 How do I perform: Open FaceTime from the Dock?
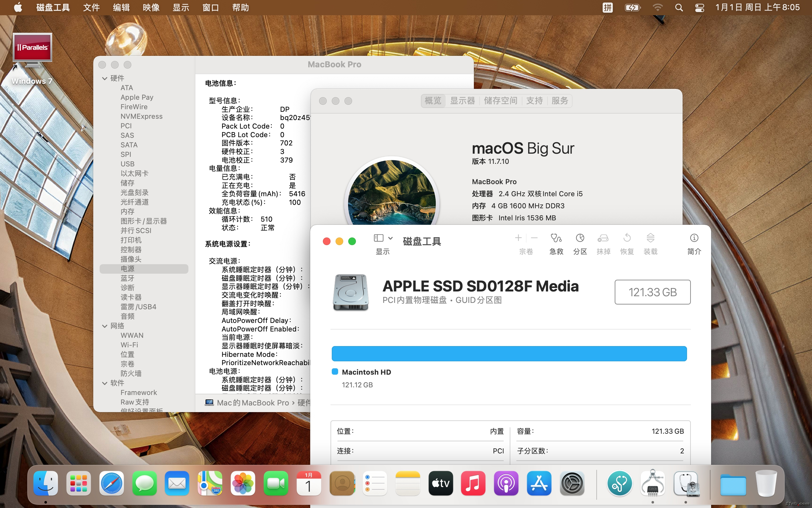(x=276, y=484)
